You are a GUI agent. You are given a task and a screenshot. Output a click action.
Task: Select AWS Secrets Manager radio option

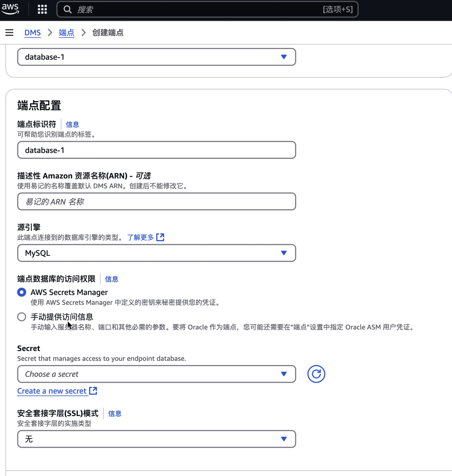click(22, 292)
